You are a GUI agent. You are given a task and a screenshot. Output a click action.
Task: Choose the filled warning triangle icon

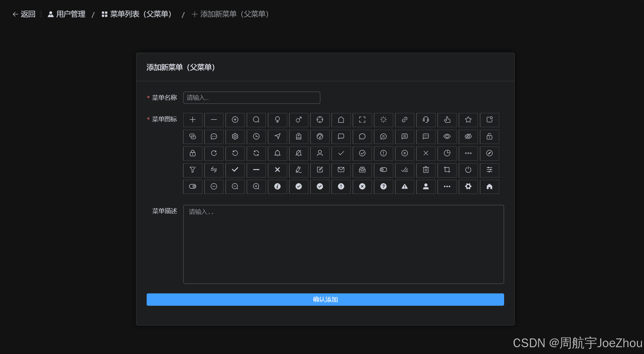pos(405,187)
